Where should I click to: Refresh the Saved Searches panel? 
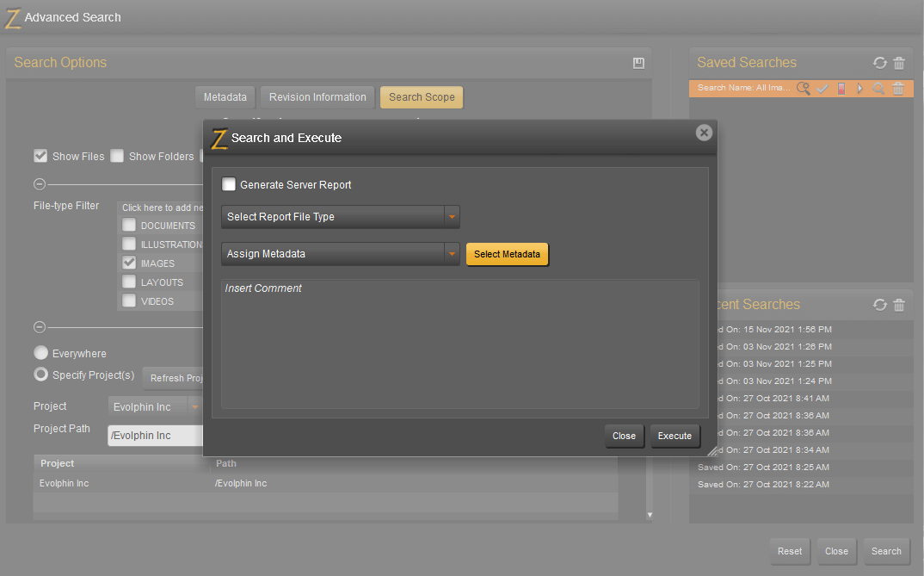pyautogui.click(x=879, y=63)
